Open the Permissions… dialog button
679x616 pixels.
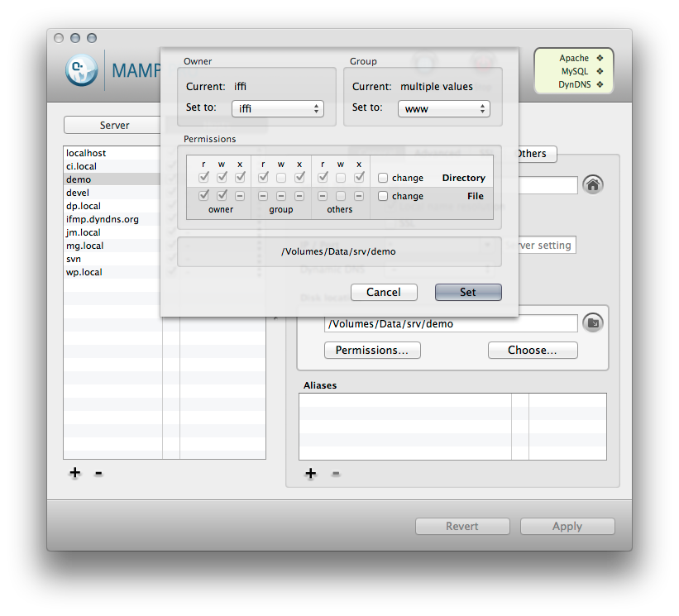click(x=372, y=350)
